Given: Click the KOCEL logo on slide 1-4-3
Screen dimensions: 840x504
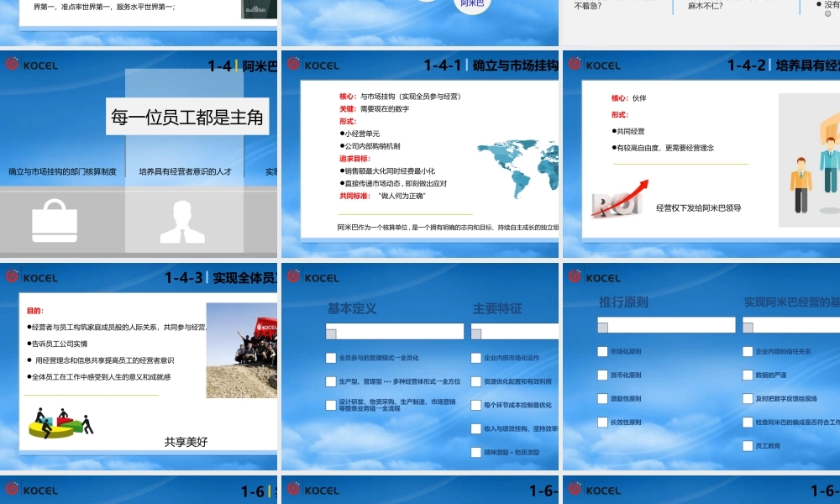Looking at the screenshot, I should tap(32, 277).
